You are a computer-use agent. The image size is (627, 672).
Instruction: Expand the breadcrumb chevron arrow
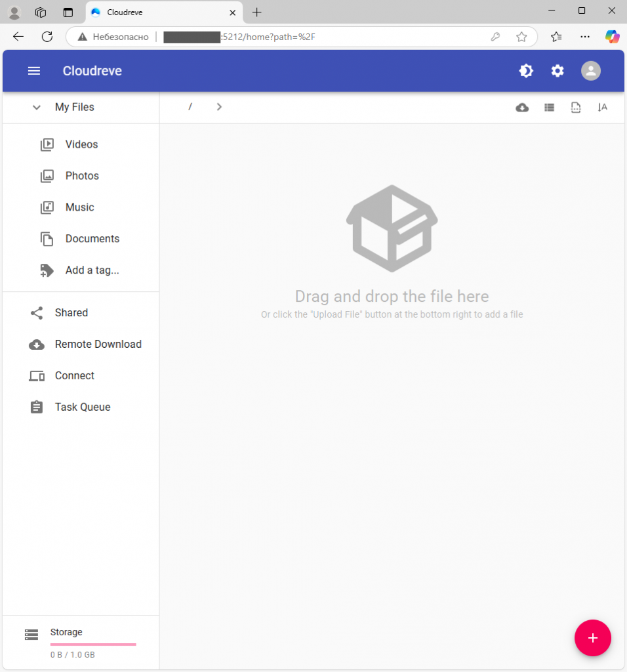pos(219,107)
